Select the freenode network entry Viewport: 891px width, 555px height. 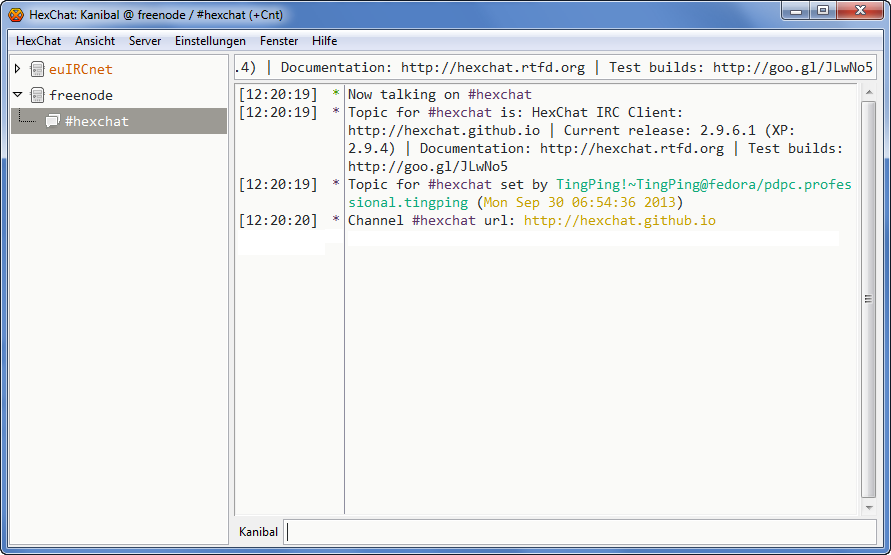tap(81, 95)
